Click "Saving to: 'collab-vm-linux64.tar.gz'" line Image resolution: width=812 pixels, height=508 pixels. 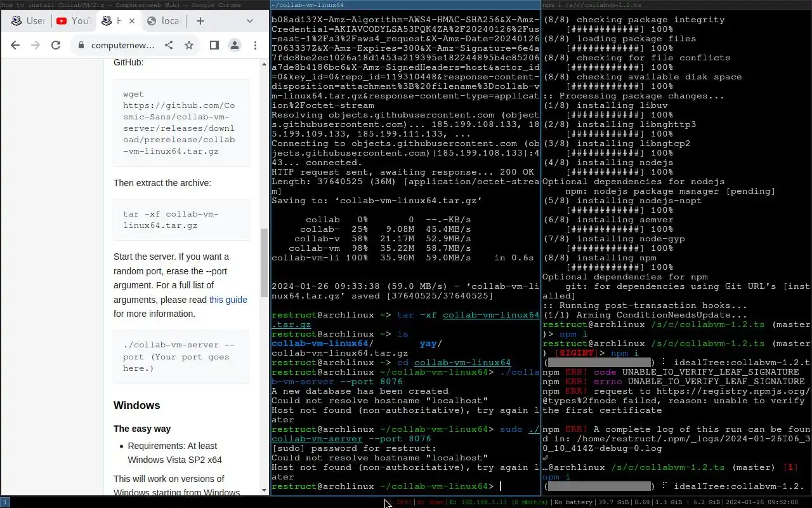click(x=377, y=201)
